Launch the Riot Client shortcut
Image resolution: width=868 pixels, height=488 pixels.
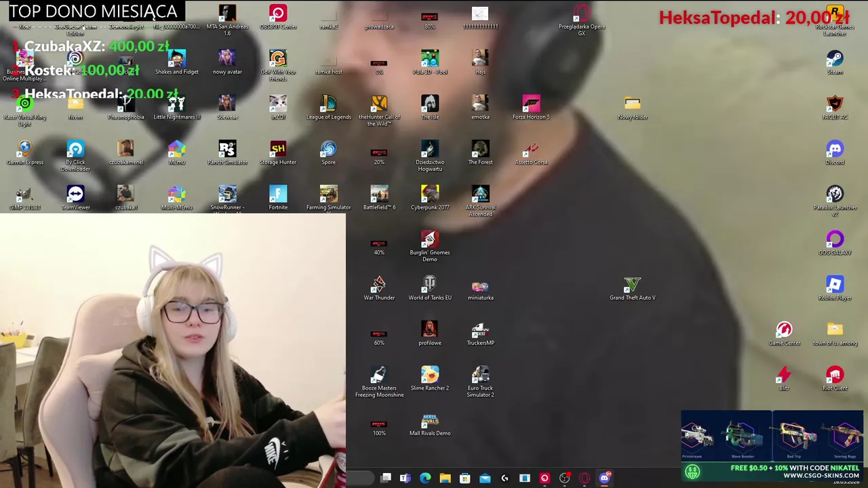pos(835,378)
